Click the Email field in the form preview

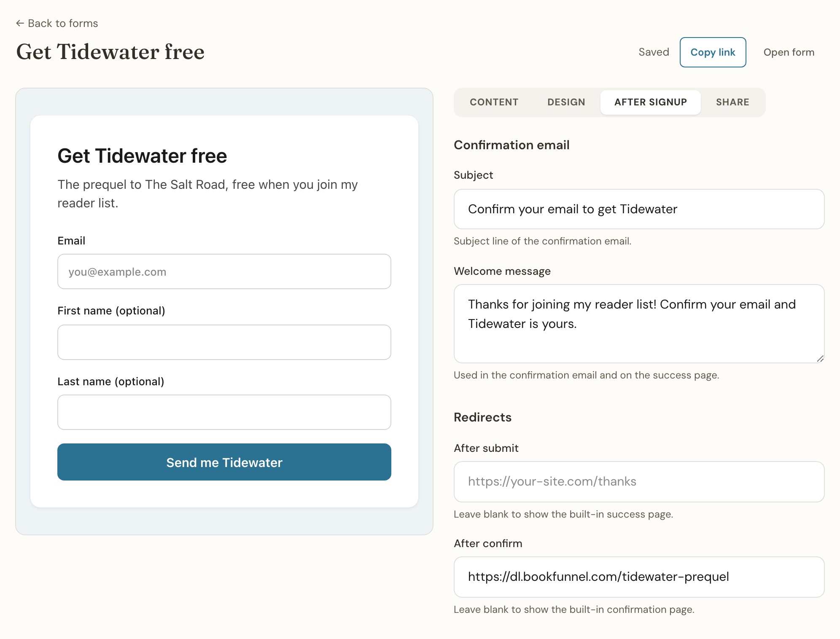tap(224, 271)
